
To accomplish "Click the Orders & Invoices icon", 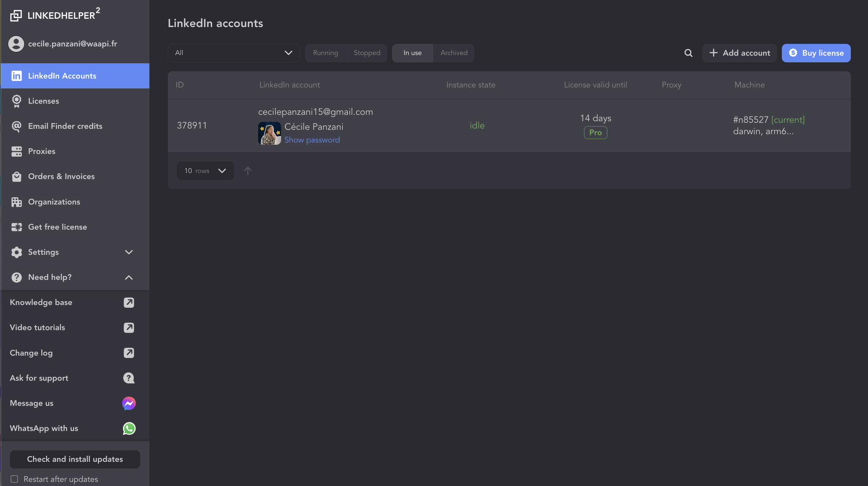I will (16, 177).
